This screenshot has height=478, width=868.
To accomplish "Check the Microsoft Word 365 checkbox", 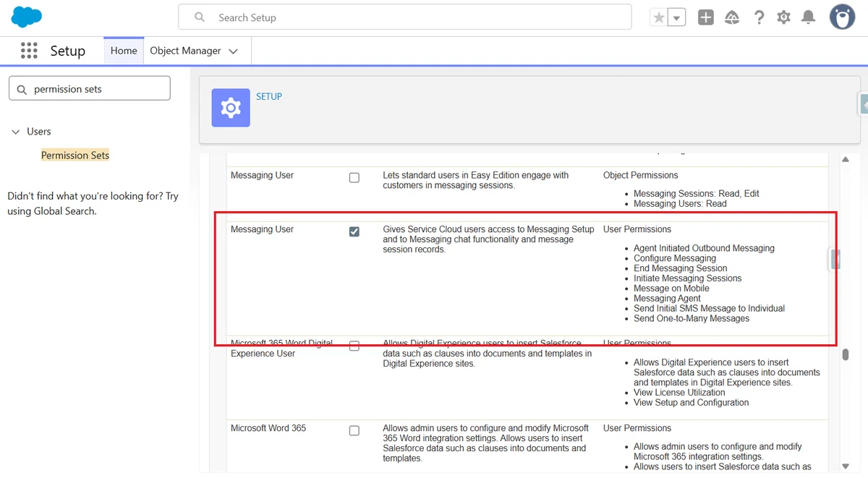I will (354, 430).
